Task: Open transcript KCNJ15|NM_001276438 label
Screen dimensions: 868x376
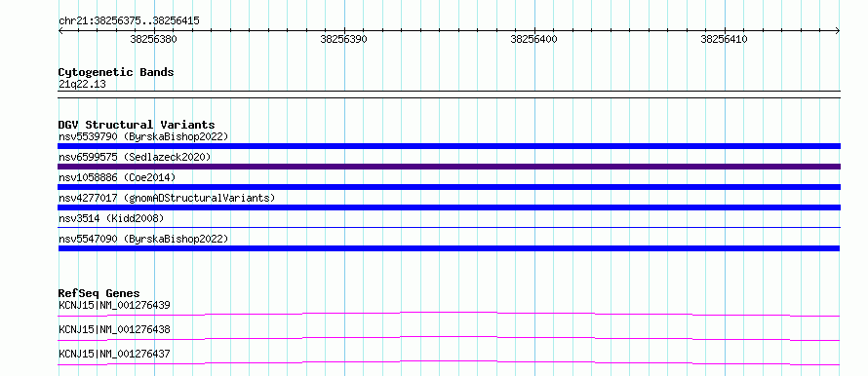Action: point(114,329)
